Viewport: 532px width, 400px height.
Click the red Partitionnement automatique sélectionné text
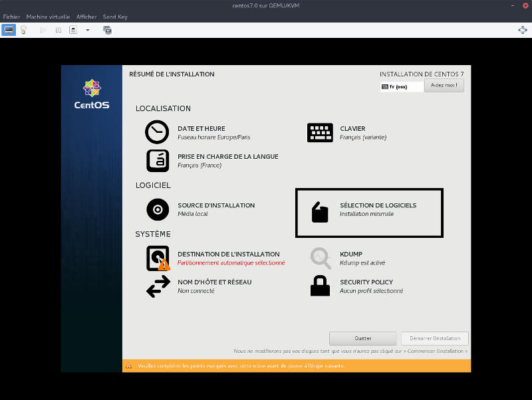(231, 262)
